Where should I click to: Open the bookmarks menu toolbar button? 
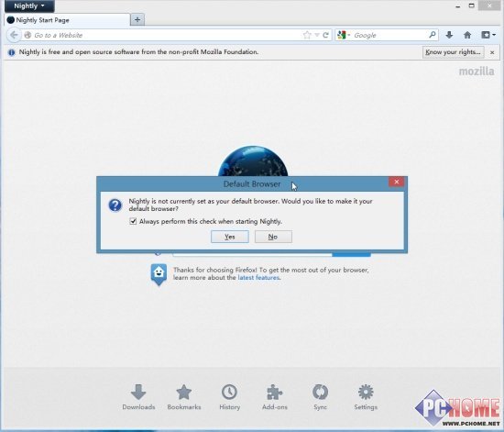click(x=488, y=35)
